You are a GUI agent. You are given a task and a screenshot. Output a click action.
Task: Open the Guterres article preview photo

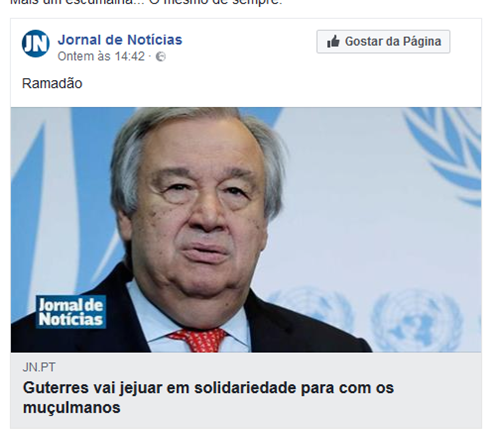[x=246, y=230]
